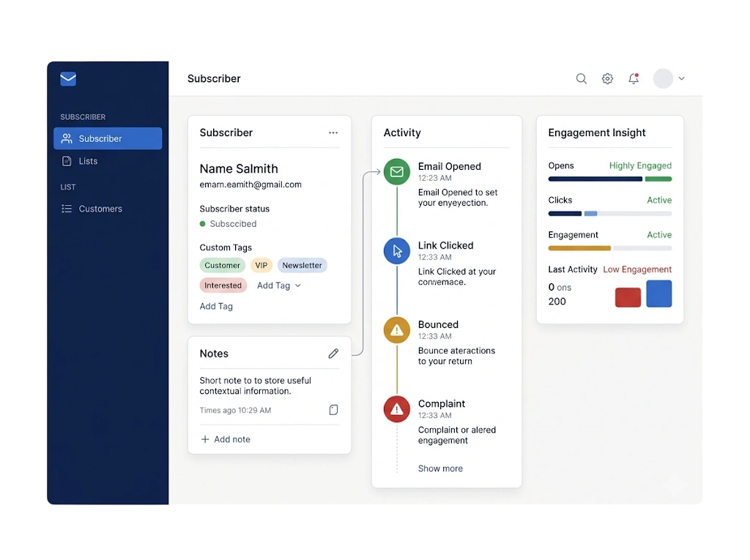Click the Interested tag

point(223,285)
